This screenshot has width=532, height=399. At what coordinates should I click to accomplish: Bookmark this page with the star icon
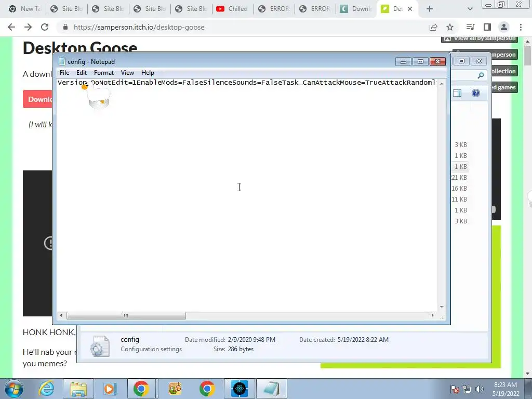tap(450, 27)
